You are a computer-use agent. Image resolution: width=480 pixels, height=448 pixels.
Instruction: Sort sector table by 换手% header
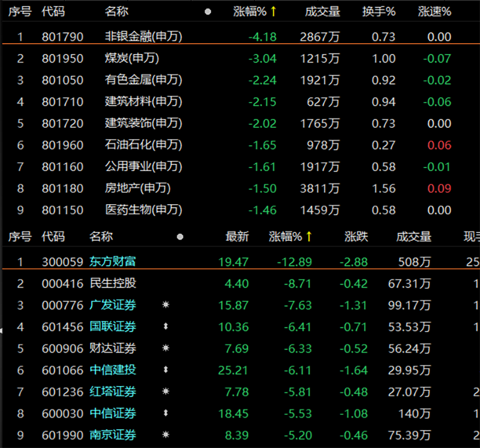[x=379, y=11]
